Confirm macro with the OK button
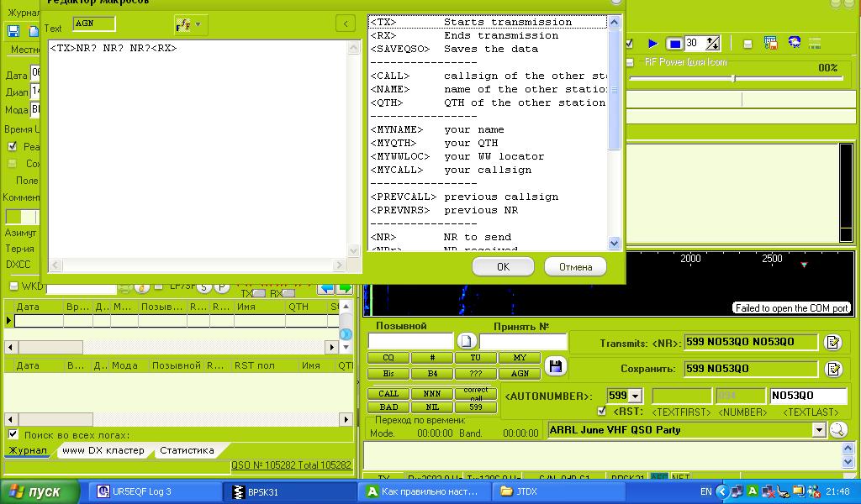 click(503, 266)
